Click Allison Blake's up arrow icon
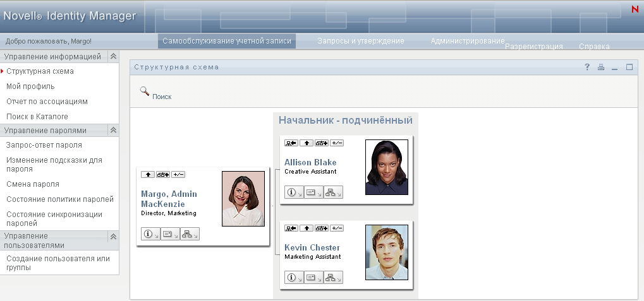Viewport: 644px width, 301px height. pos(307,143)
